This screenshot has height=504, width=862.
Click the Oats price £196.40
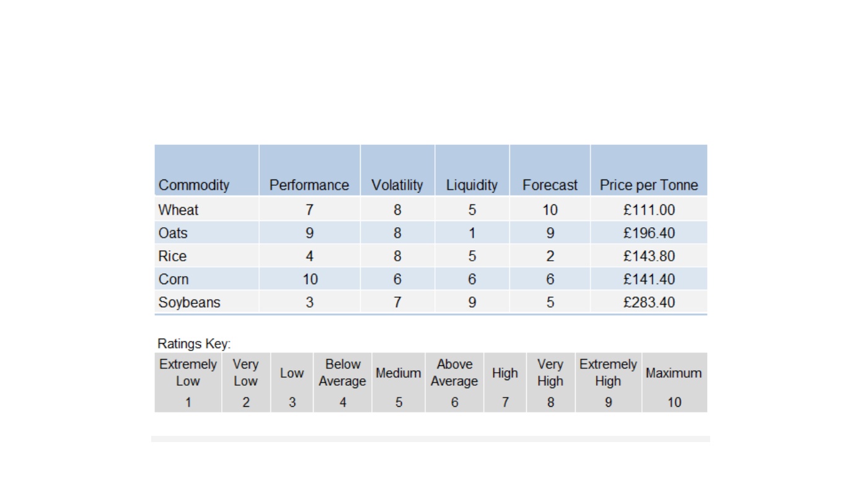[x=649, y=233]
